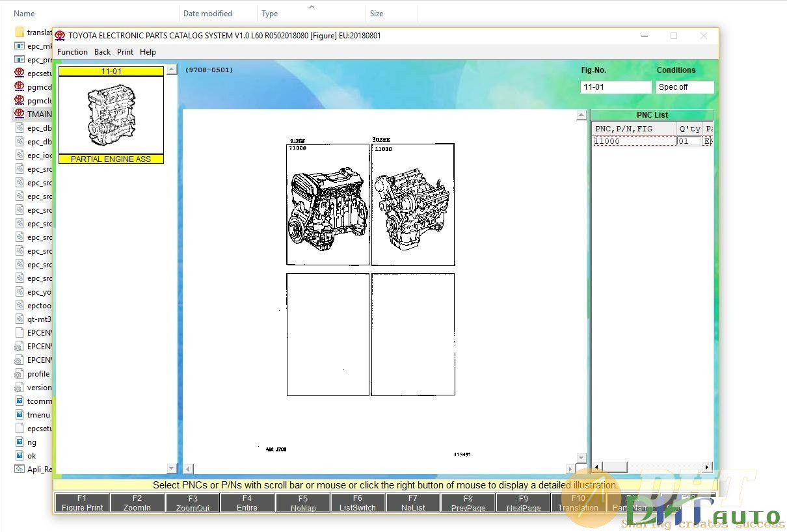Select the pgmclu Toyota icon in File Explorer
This screenshot has width=787, height=532.
[x=19, y=100]
